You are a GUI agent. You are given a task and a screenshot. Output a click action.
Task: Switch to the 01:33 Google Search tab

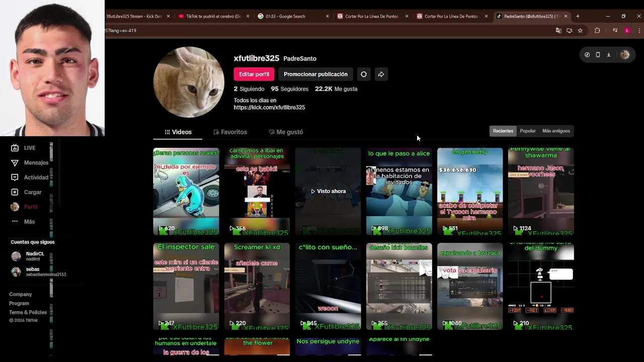[293, 16]
